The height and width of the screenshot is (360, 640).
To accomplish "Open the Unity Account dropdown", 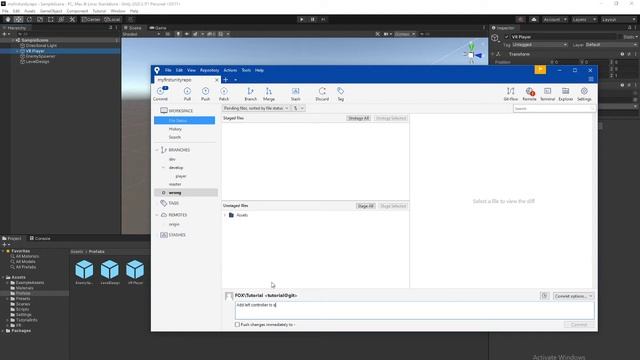I will (x=555, y=19).
